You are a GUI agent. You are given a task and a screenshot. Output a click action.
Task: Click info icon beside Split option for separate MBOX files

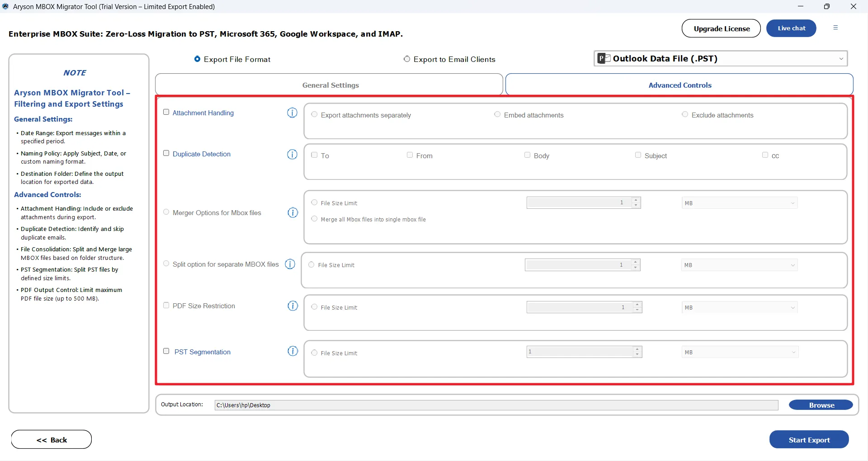tap(290, 264)
